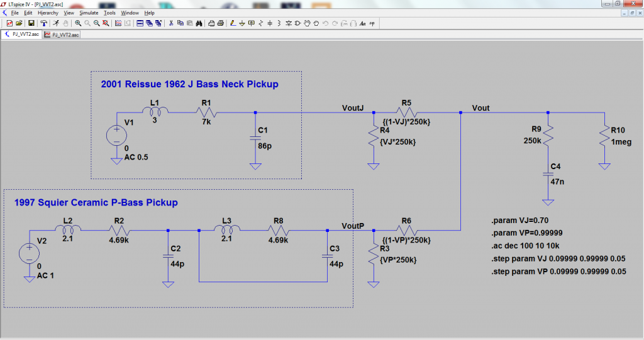Copy with the duplicate icon
The height and width of the screenshot is (340, 644).
180,23
